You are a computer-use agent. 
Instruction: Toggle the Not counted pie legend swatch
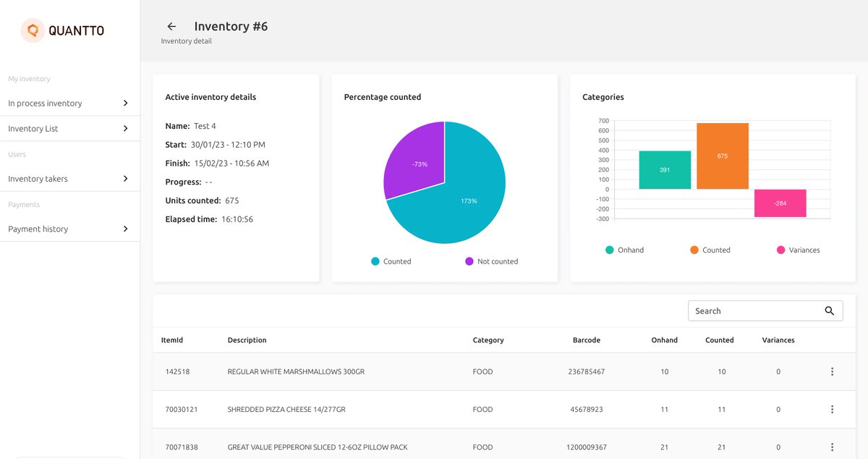click(x=469, y=261)
